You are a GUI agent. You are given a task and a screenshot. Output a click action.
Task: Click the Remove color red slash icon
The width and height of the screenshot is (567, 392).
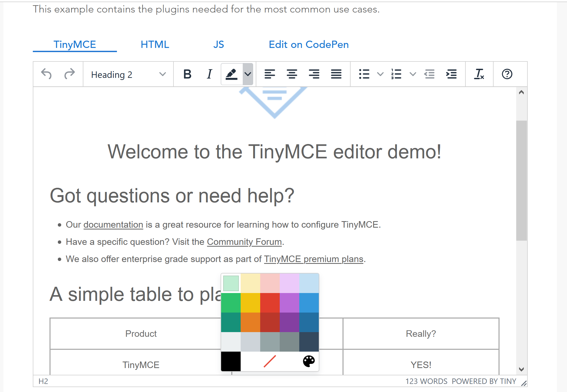[x=270, y=361]
